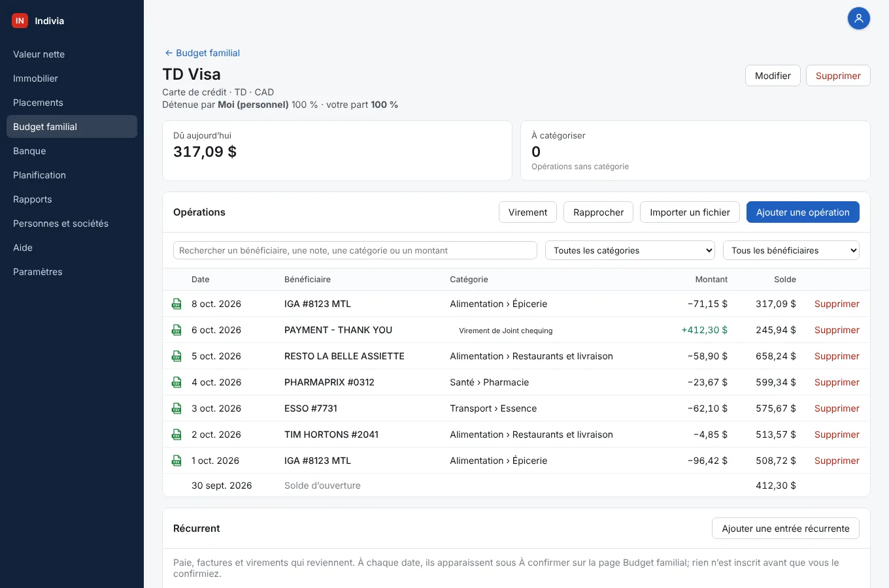Click file icon beside 8 oct. 2026 IGA row
Viewport: 889px width, 588px height.
coord(176,304)
